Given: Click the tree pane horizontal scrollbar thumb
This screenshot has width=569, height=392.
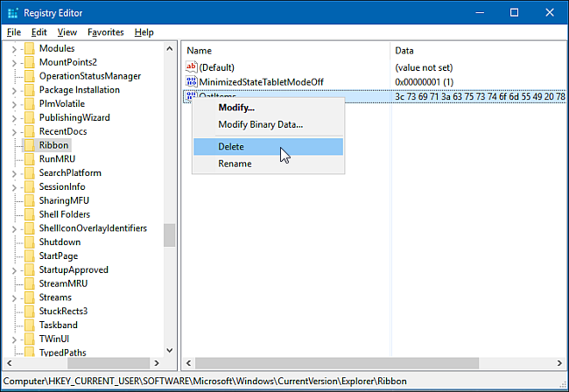Looking at the screenshot, I should 109,363.
